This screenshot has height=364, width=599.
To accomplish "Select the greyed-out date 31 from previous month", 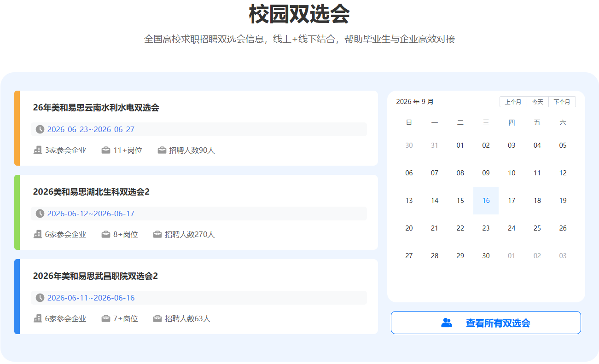I will pos(435,145).
